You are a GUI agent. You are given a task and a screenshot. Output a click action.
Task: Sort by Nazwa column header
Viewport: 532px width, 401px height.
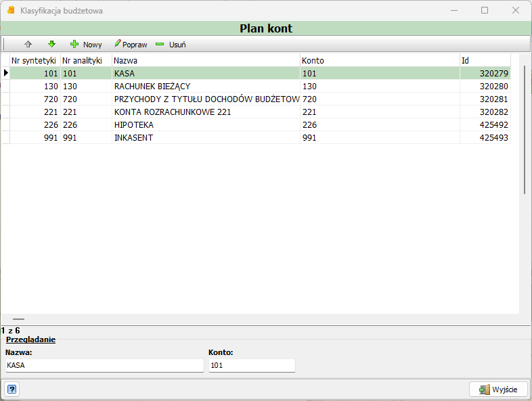[206, 60]
